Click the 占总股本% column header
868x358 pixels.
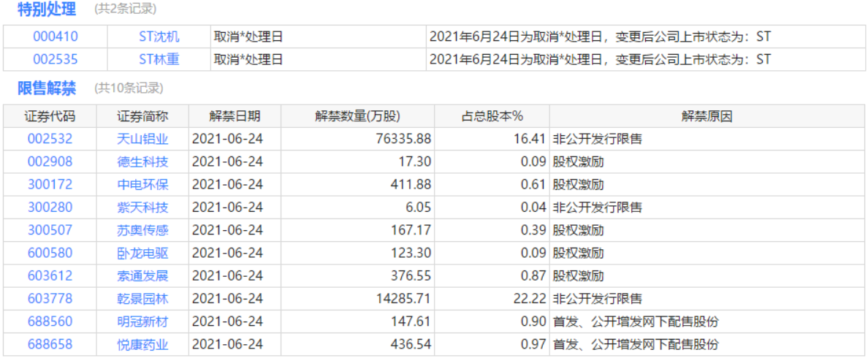[x=492, y=116]
